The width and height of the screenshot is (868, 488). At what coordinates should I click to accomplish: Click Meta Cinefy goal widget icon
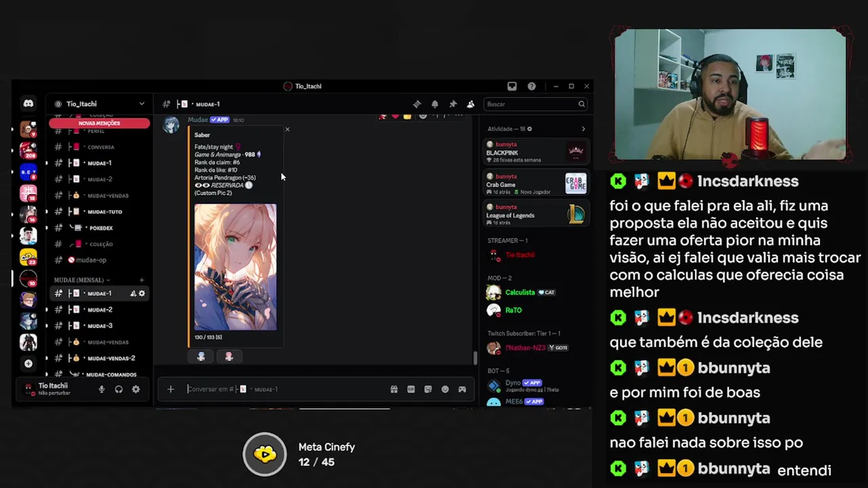265,454
